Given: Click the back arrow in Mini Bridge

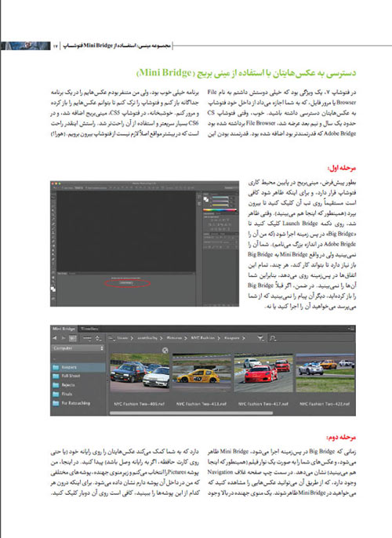Looking at the screenshot, I should 55,338.
